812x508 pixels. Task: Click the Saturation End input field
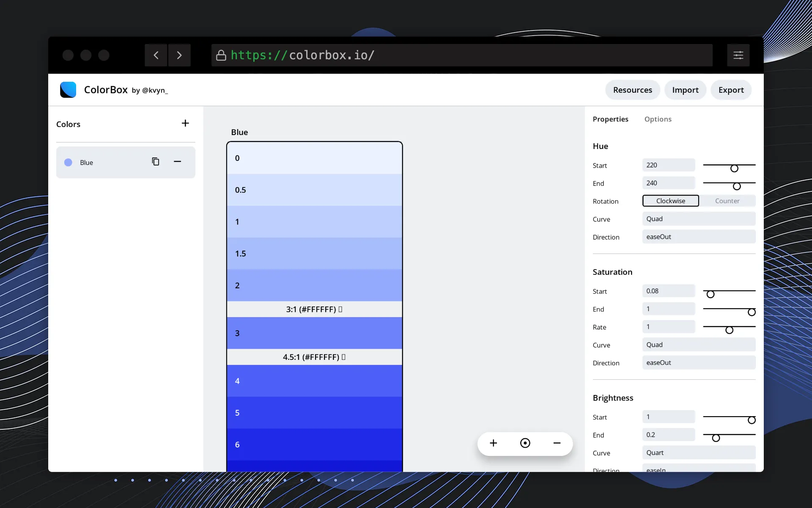[x=669, y=309]
